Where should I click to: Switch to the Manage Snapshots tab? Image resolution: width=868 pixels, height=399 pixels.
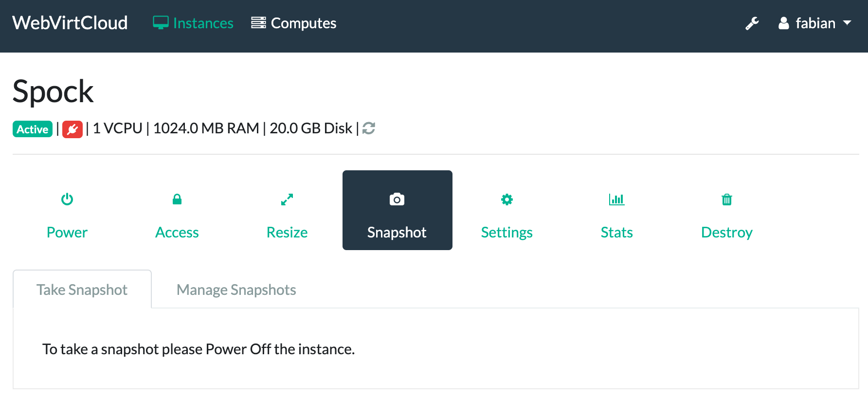click(x=236, y=290)
